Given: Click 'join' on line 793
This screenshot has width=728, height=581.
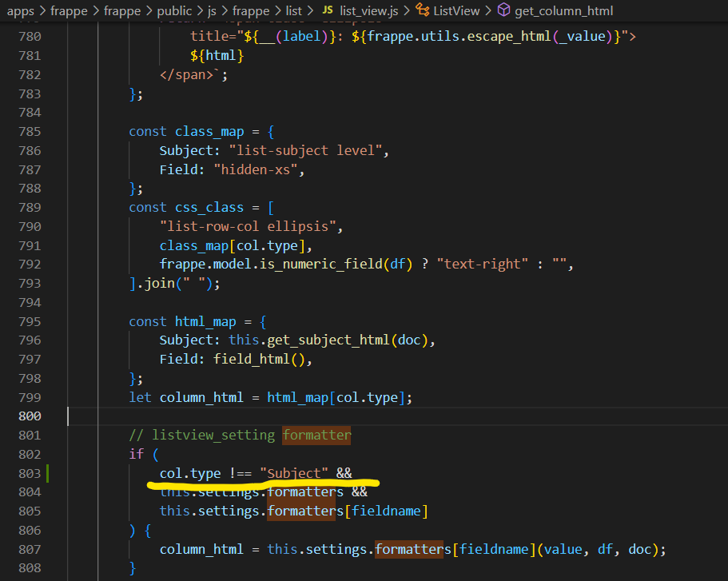Looking at the screenshot, I should tap(159, 284).
